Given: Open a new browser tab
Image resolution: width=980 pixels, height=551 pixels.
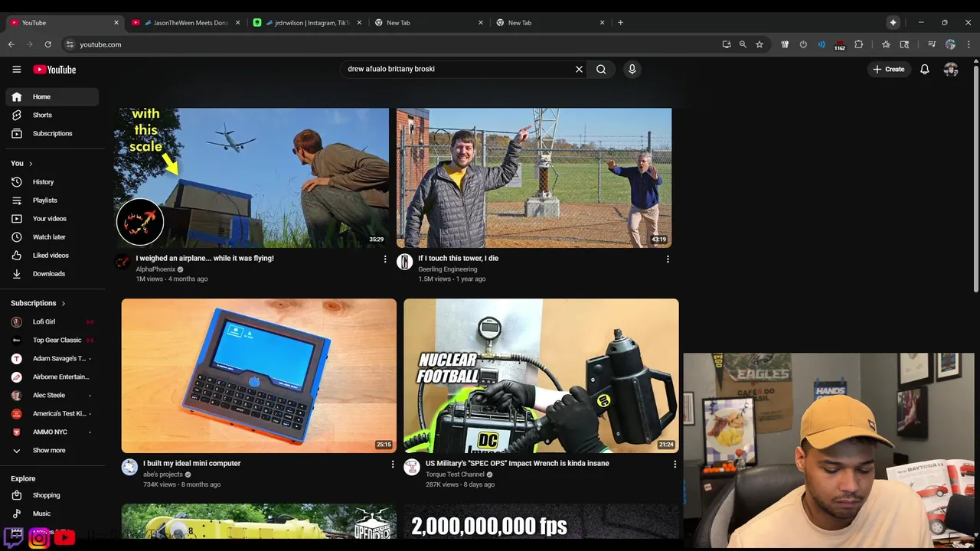Looking at the screenshot, I should coord(620,23).
